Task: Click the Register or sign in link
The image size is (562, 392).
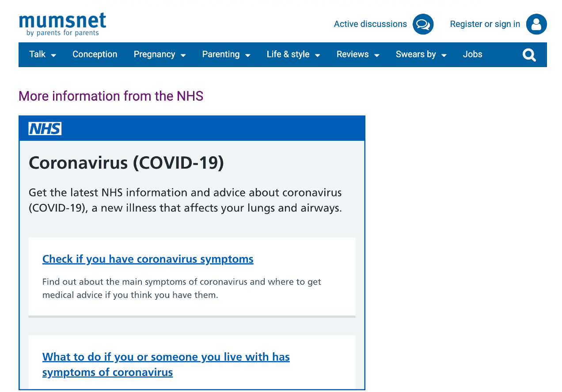Action: click(x=485, y=24)
